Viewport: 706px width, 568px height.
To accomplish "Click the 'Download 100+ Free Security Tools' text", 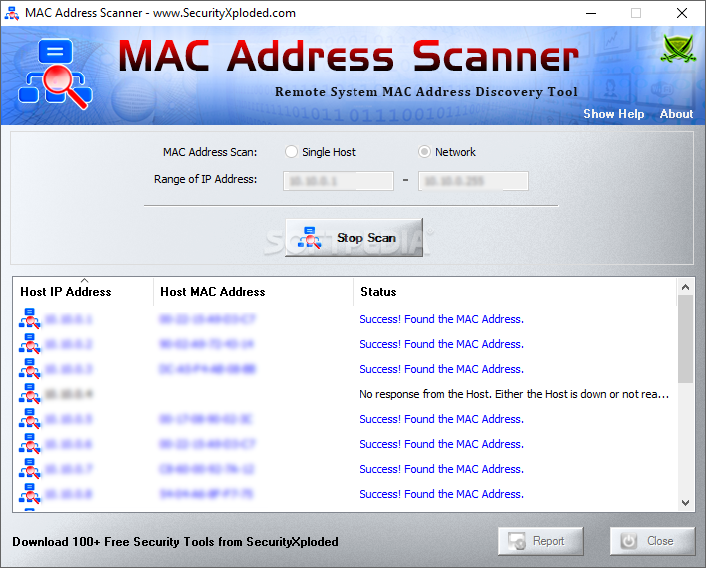I will (175, 541).
